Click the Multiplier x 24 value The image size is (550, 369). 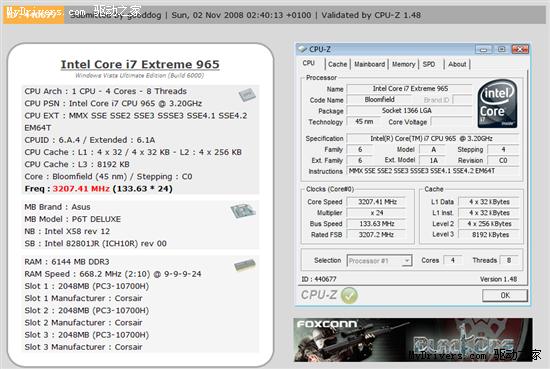[x=377, y=213]
